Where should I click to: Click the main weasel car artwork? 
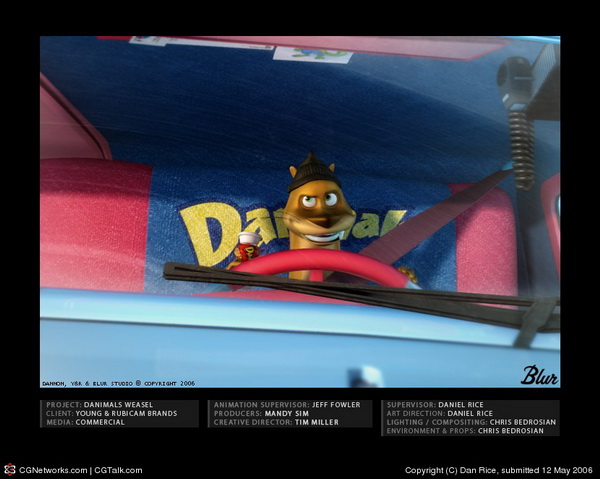pyautogui.click(x=300, y=212)
